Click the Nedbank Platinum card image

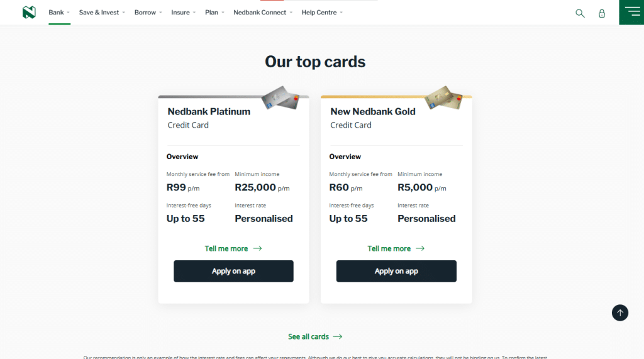click(x=280, y=97)
